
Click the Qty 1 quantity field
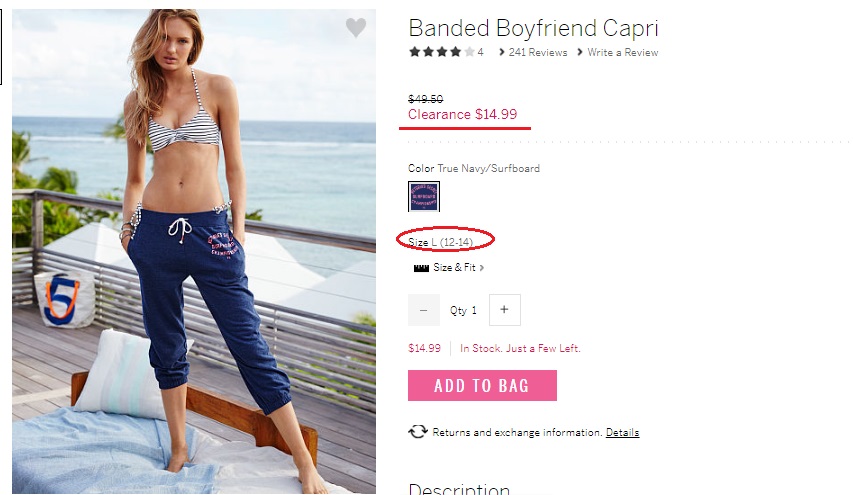pos(463,311)
